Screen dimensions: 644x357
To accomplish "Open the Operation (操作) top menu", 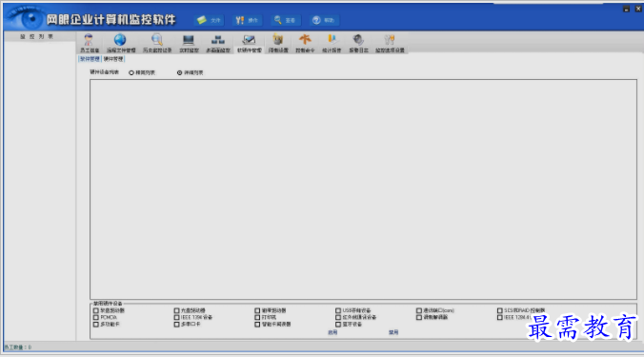I will pyautogui.click(x=247, y=20).
